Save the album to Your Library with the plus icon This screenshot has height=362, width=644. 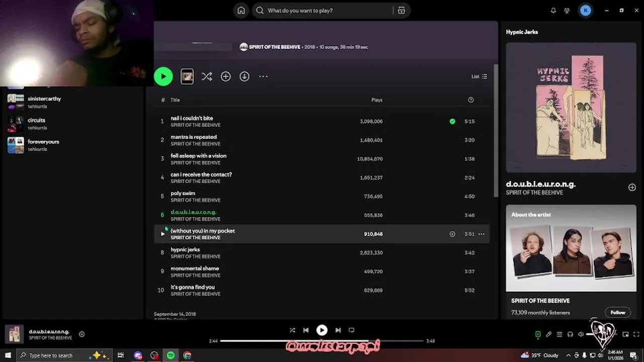click(x=225, y=76)
